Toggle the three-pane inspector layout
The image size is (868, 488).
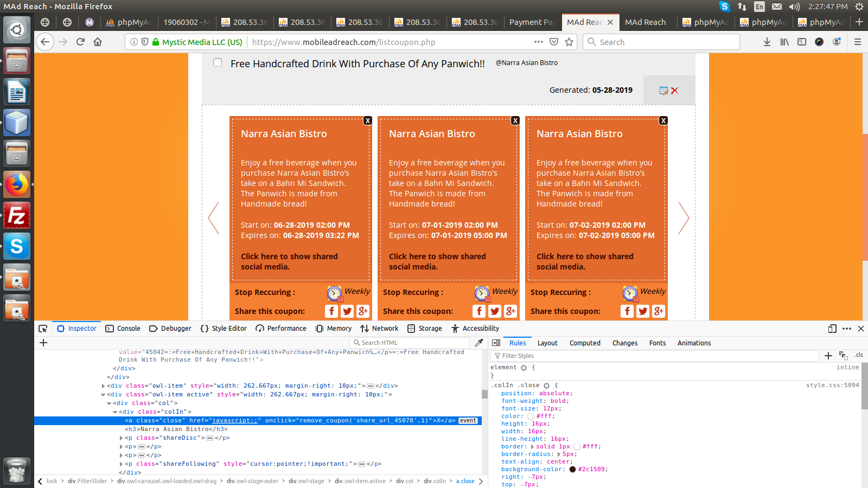[496, 343]
